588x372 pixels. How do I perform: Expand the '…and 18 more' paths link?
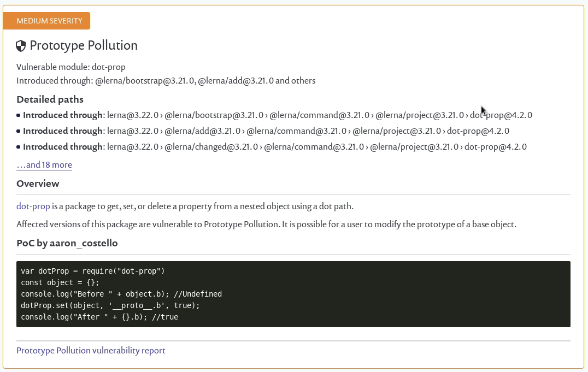44,164
